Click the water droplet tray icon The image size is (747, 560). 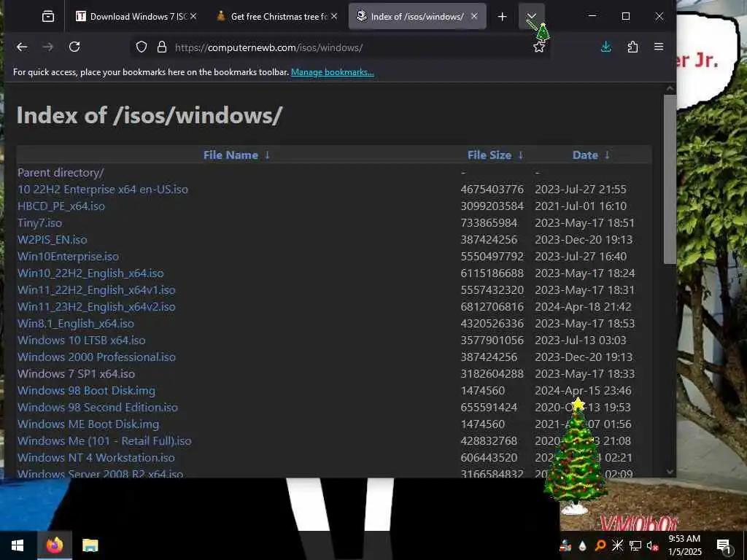coord(582,545)
